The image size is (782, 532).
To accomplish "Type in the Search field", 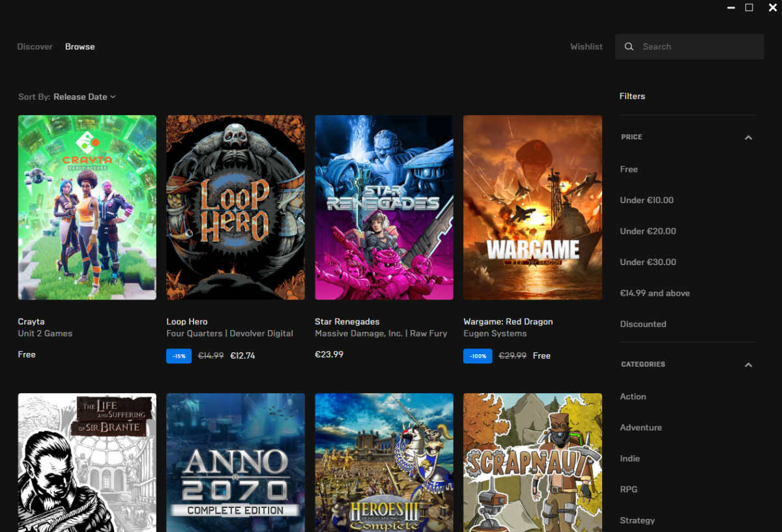I will (697, 47).
